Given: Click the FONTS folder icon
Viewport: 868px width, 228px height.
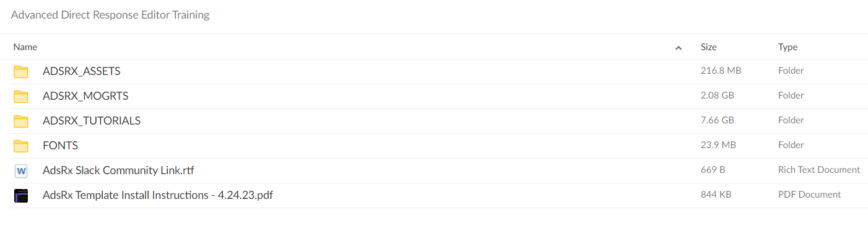Looking at the screenshot, I should click(x=21, y=146).
